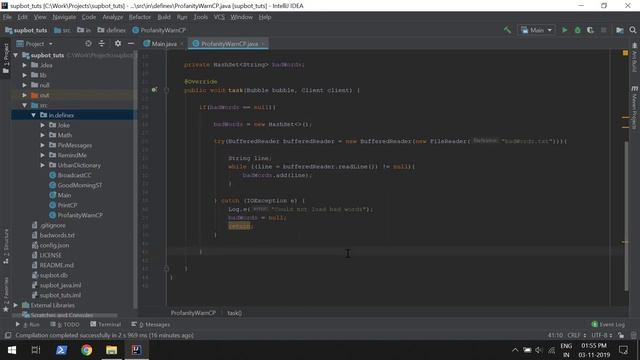The height and width of the screenshot is (360, 640).
Task: Select the ProfanityWarnCP.java editor tab
Action: (229, 44)
